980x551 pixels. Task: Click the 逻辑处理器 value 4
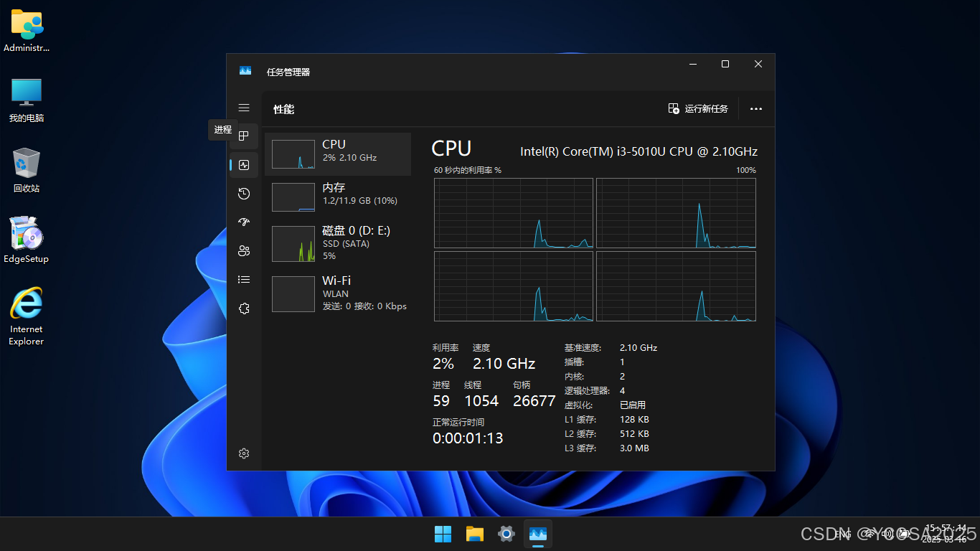pos(622,390)
